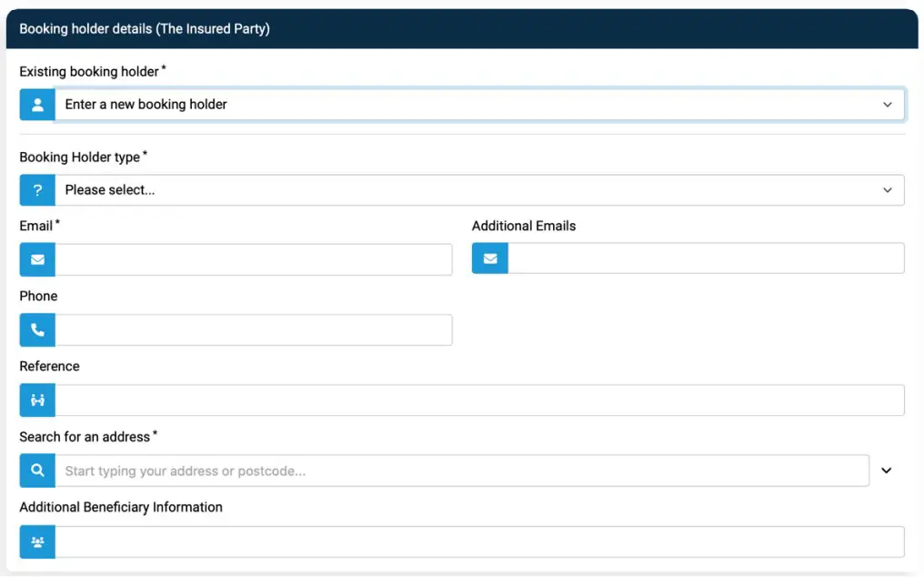
Task: Click the question mark icon for Booking Holder type
Action: 37,190
